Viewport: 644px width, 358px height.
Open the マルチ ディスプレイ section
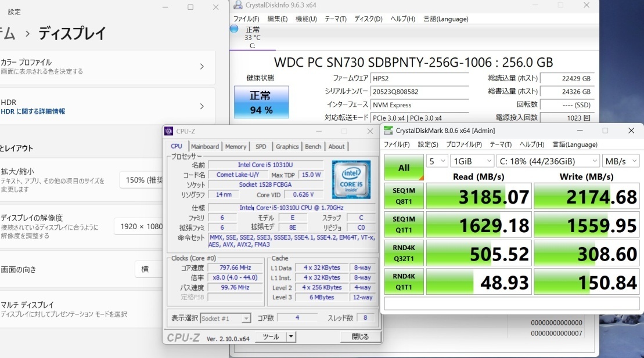(82, 309)
